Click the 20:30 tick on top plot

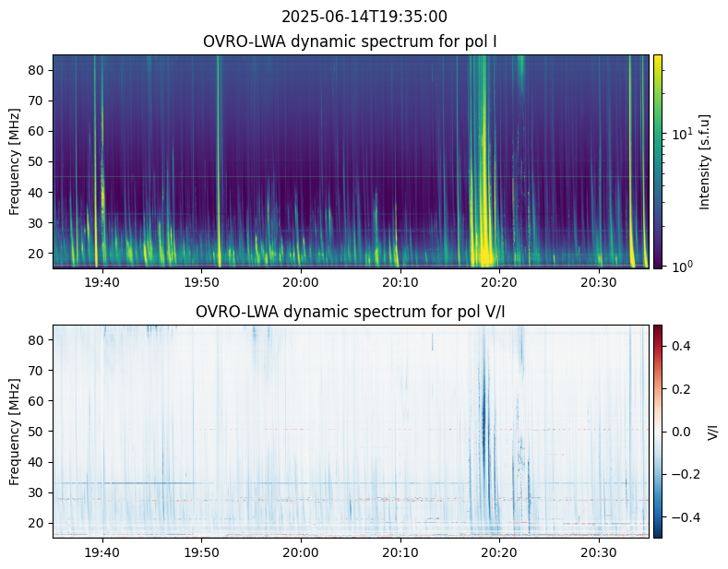[599, 282]
